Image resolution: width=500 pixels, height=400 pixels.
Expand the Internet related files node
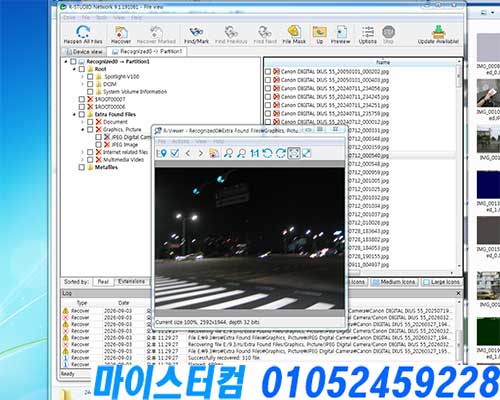[x=82, y=152]
